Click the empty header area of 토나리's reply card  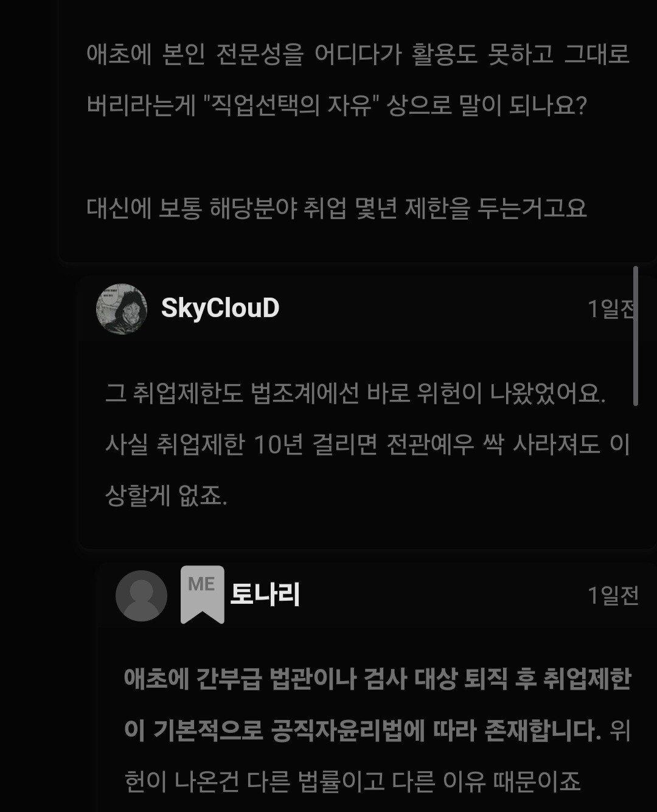(x=443, y=595)
